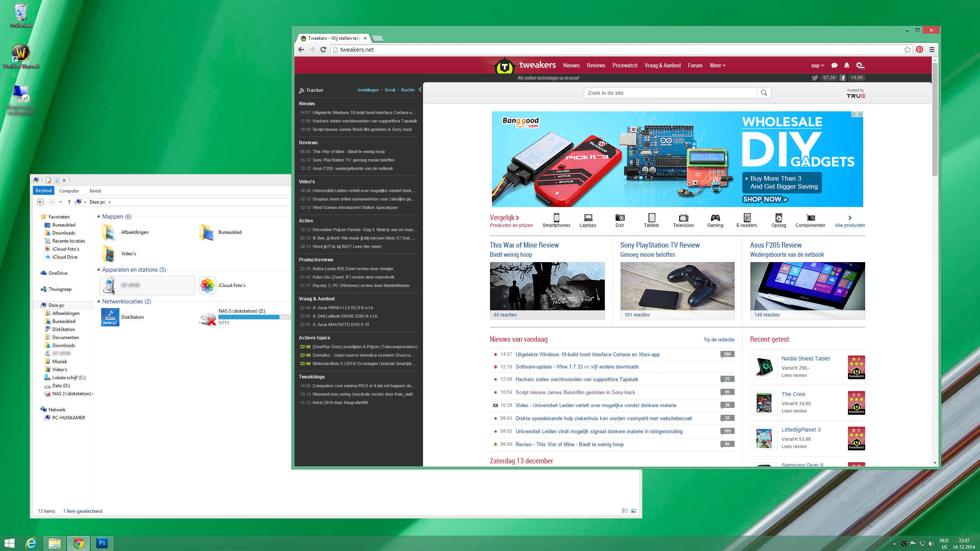Open the Chrome hamburger menu
980x551 pixels.
click(x=932, y=49)
